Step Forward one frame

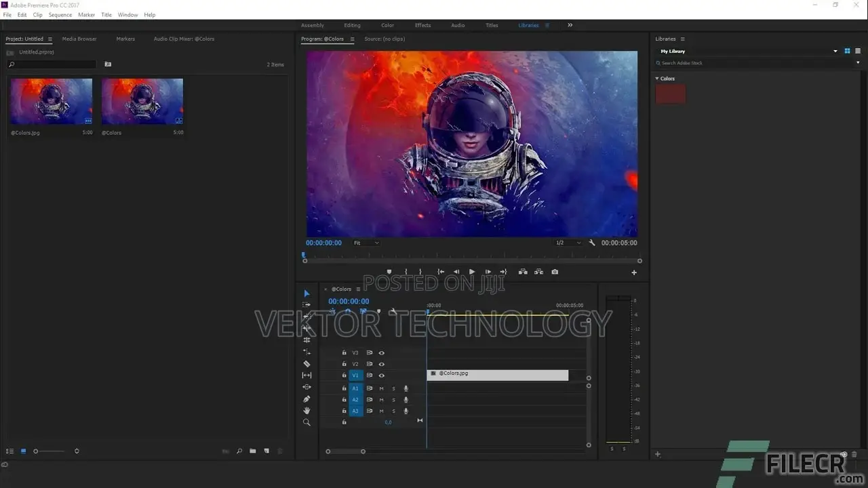pyautogui.click(x=488, y=272)
